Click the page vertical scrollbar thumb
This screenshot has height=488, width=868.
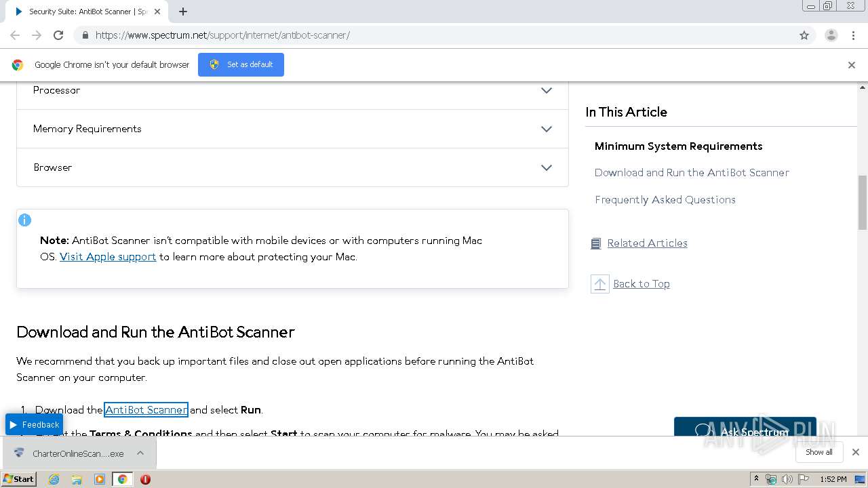(x=863, y=203)
